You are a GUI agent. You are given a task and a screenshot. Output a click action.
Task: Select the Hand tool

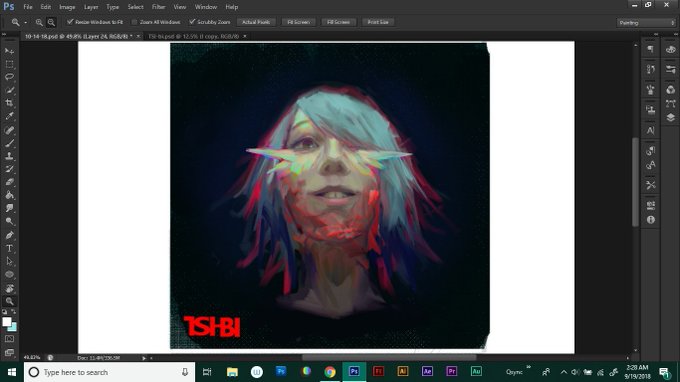[9, 288]
